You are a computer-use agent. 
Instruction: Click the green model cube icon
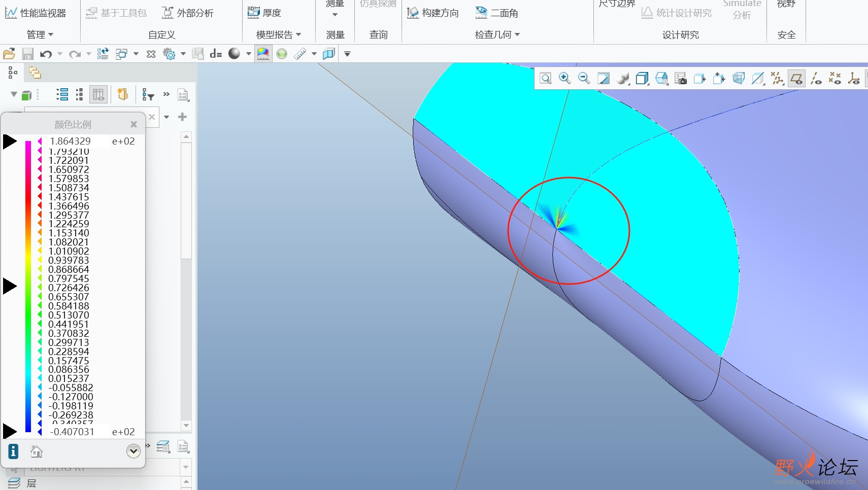[27, 95]
